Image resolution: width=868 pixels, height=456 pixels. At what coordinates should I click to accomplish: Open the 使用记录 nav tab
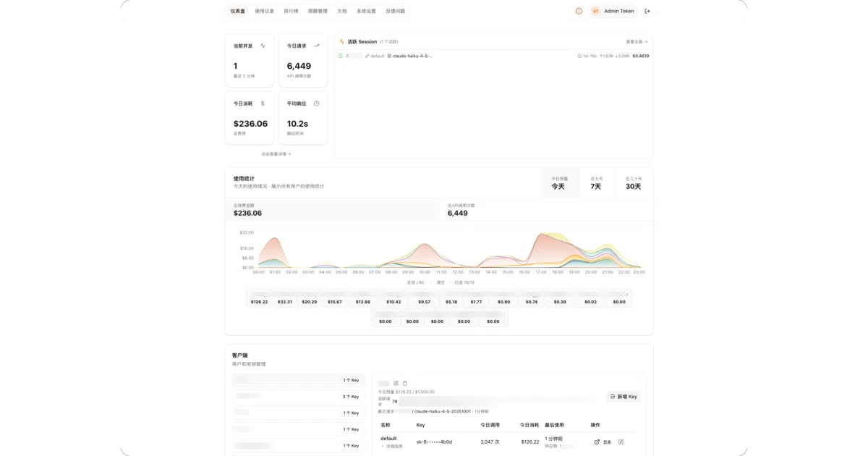[264, 11]
